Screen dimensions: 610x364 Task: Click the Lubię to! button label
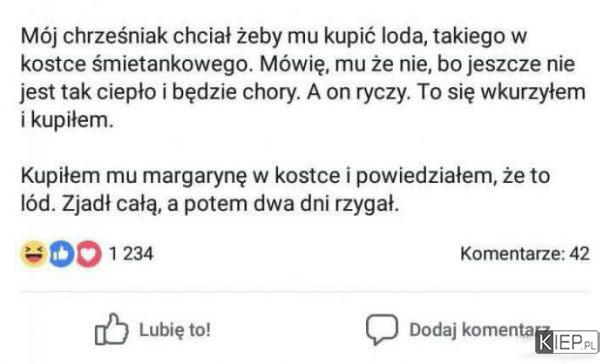(175, 330)
